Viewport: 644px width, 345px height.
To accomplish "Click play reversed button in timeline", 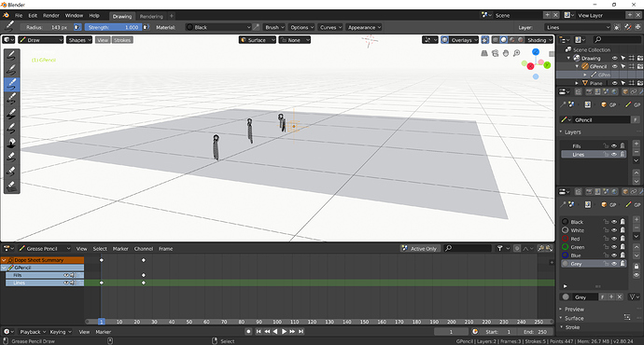I will coord(275,331).
